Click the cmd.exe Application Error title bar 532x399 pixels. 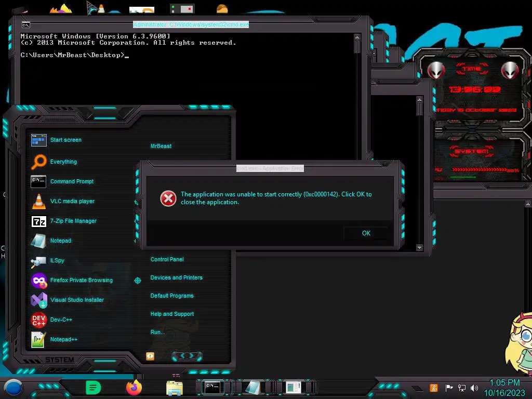[270, 168]
